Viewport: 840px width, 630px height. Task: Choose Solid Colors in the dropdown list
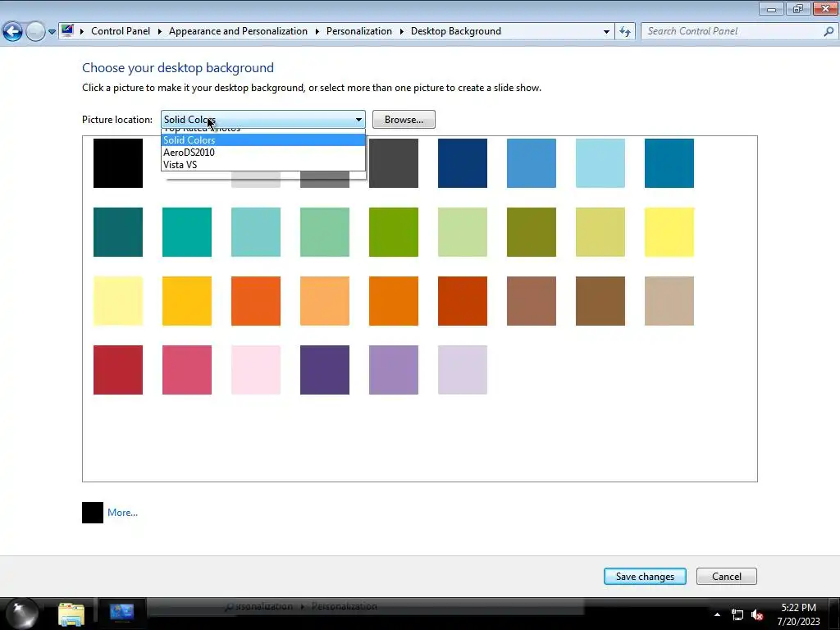263,139
